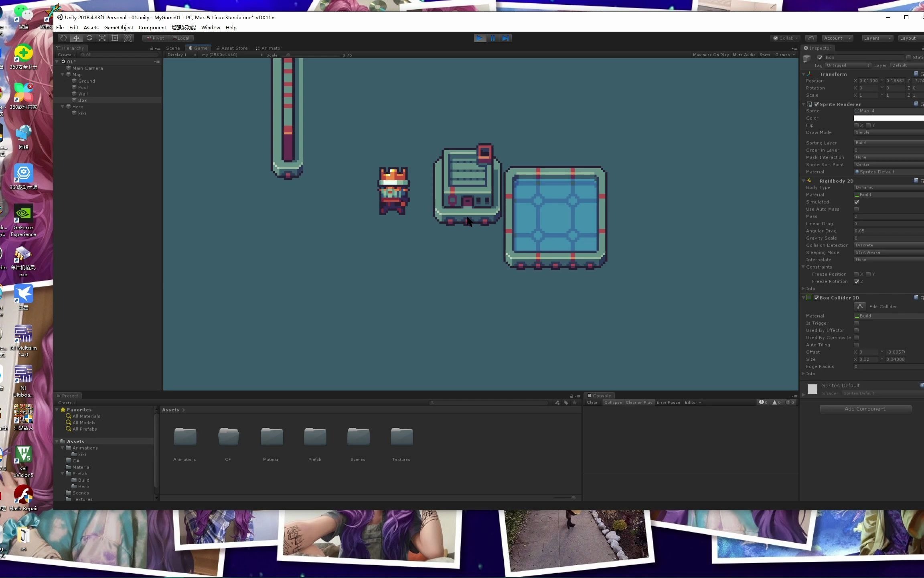Switch to the Scene tab
924x578 pixels.
pos(172,48)
